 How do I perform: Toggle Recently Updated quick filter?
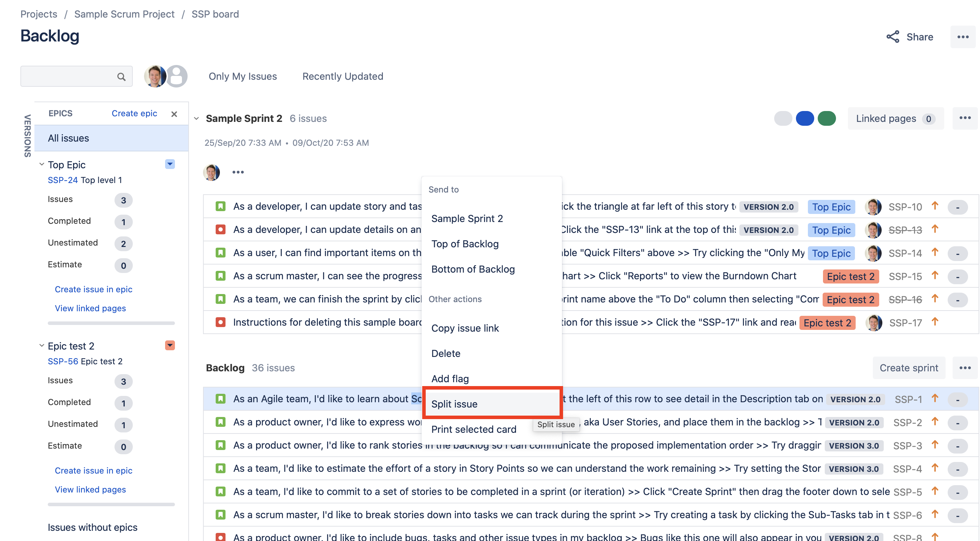(342, 77)
